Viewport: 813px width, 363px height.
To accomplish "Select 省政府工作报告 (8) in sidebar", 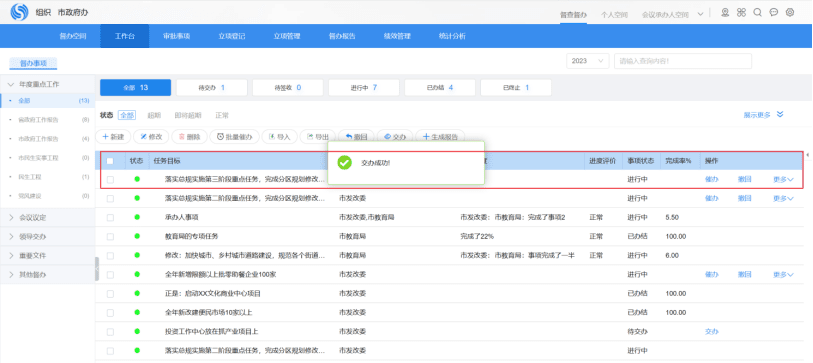I will (47, 120).
